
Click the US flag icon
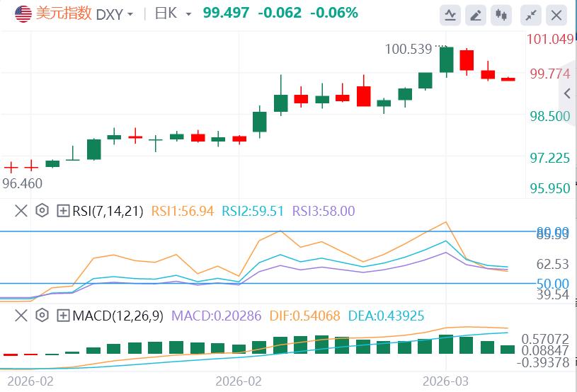(23, 14)
